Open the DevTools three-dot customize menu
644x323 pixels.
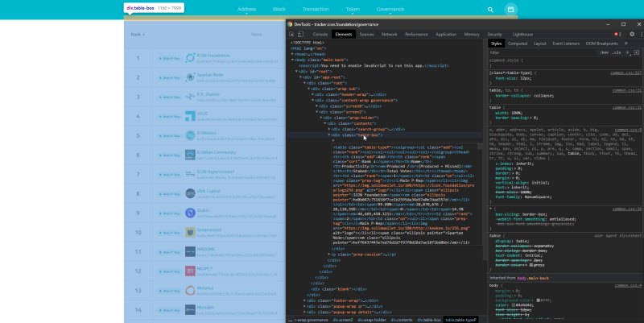pyautogui.click(x=641, y=34)
